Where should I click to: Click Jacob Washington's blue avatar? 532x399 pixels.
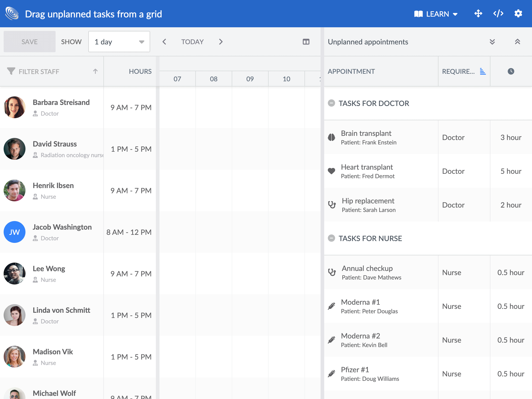14,232
